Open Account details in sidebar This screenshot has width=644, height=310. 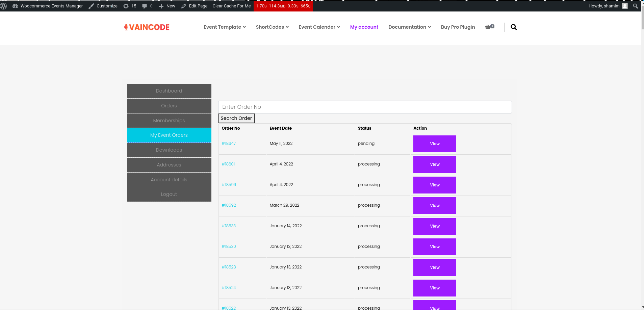coord(169,180)
